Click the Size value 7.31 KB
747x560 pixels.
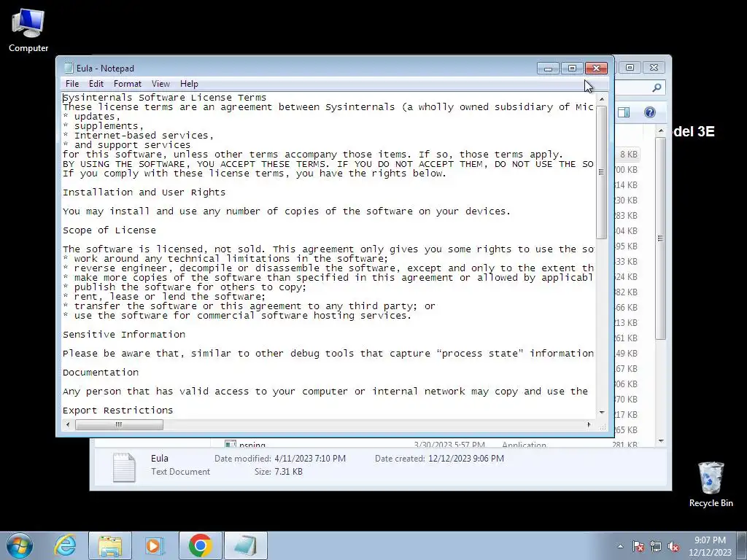point(288,472)
